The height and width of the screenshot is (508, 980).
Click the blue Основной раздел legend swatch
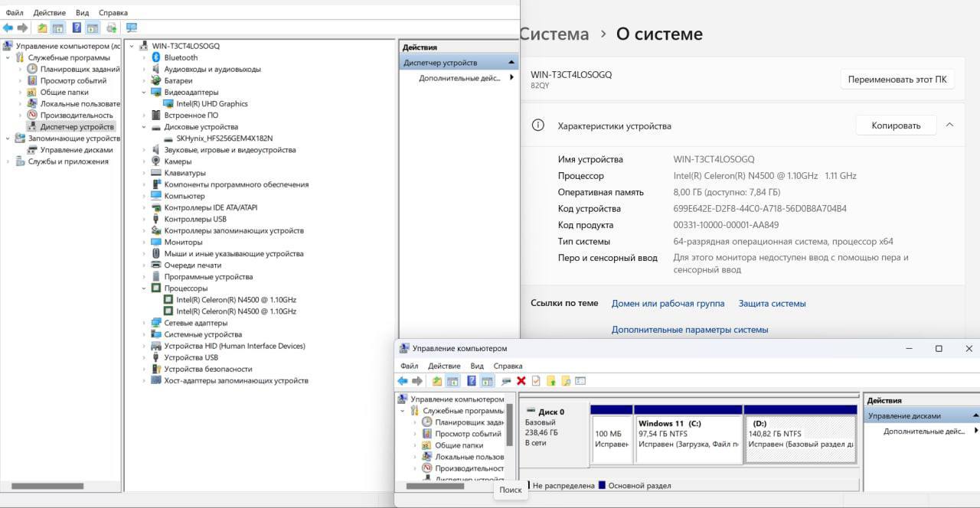click(x=602, y=485)
